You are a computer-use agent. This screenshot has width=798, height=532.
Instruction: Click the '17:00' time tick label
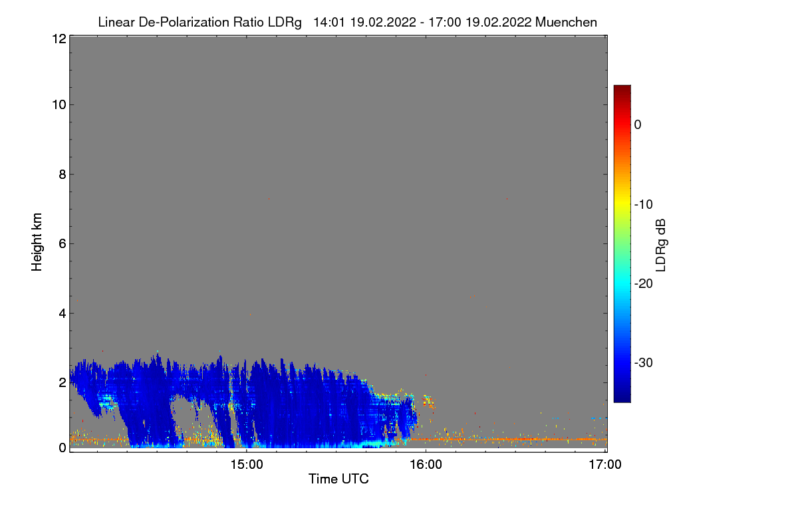605,464
